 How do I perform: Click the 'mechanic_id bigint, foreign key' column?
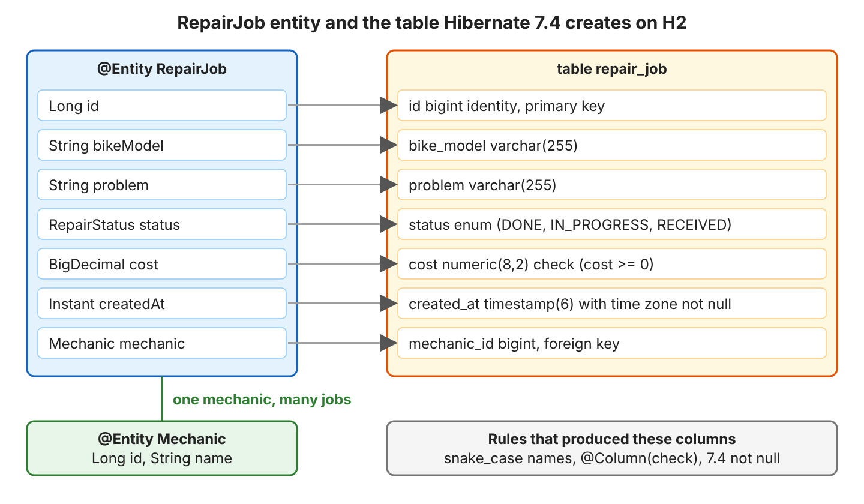pos(612,343)
